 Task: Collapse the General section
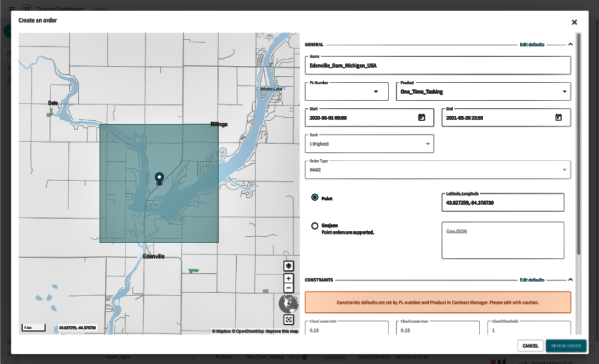[x=570, y=45]
